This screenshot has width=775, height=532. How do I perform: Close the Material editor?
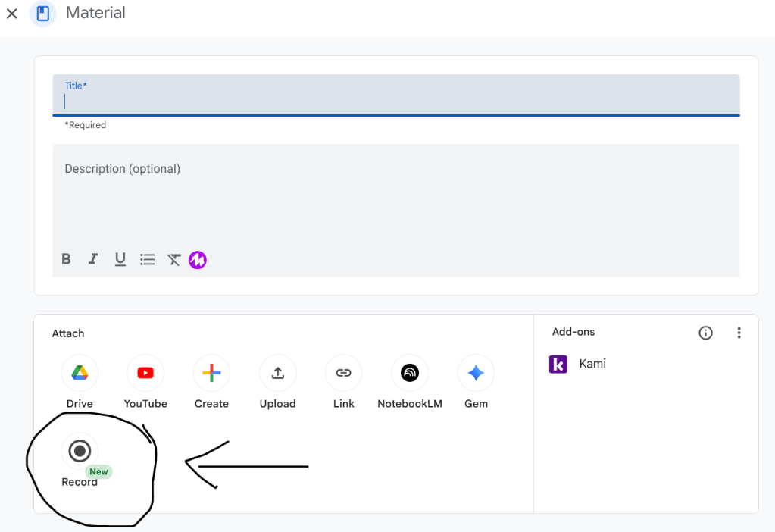(x=12, y=14)
